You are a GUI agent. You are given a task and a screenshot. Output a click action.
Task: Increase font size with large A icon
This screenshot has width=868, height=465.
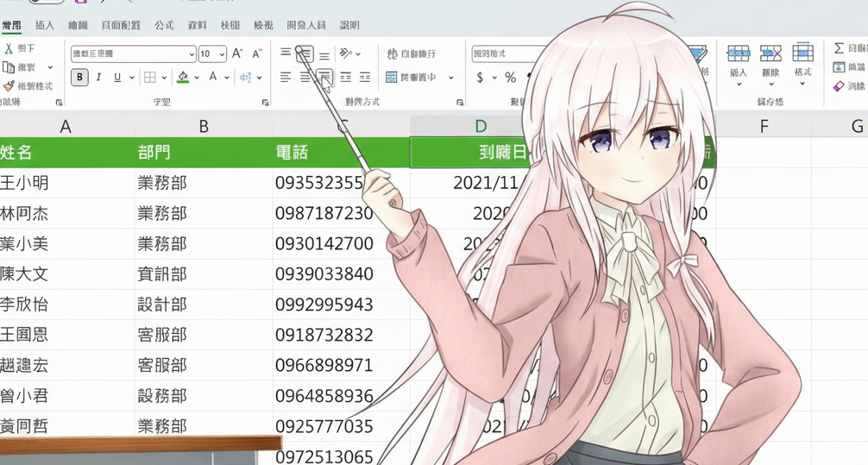tap(237, 53)
